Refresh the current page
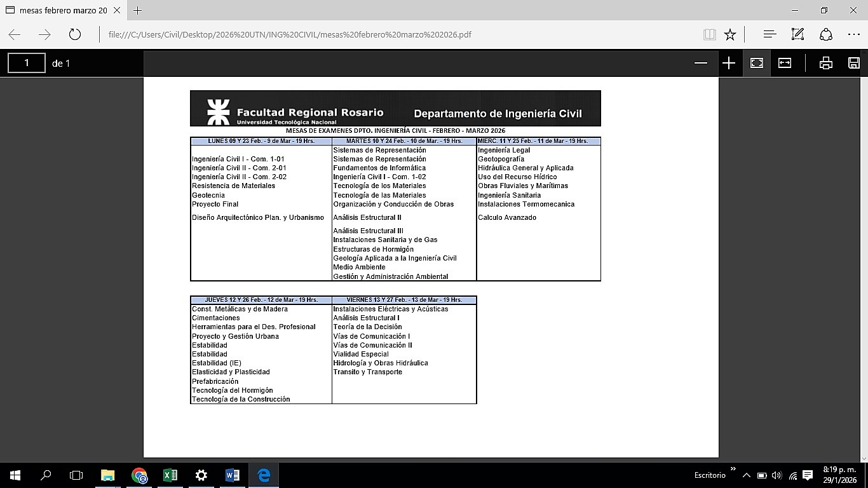Image resolution: width=868 pixels, height=488 pixels. pos(75,35)
